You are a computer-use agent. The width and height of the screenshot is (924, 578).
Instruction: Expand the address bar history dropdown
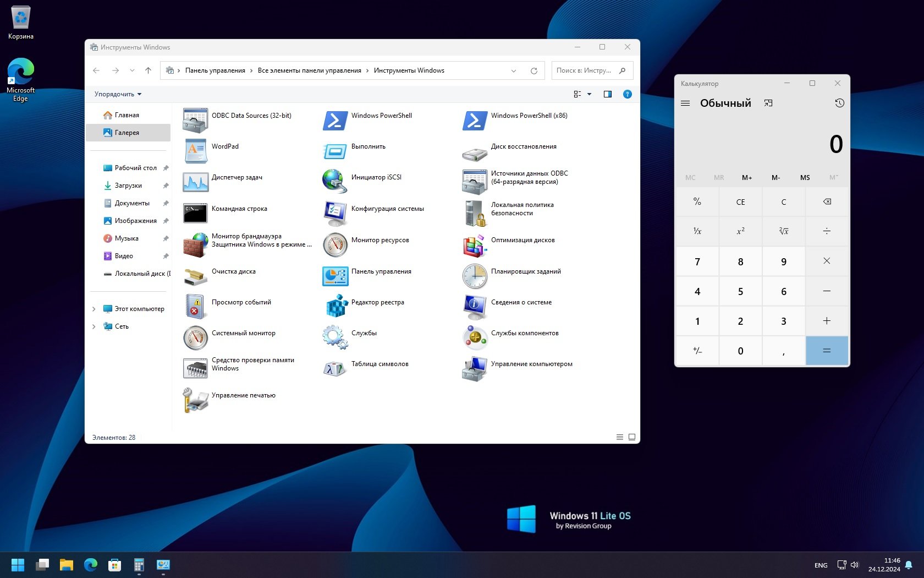(514, 71)
